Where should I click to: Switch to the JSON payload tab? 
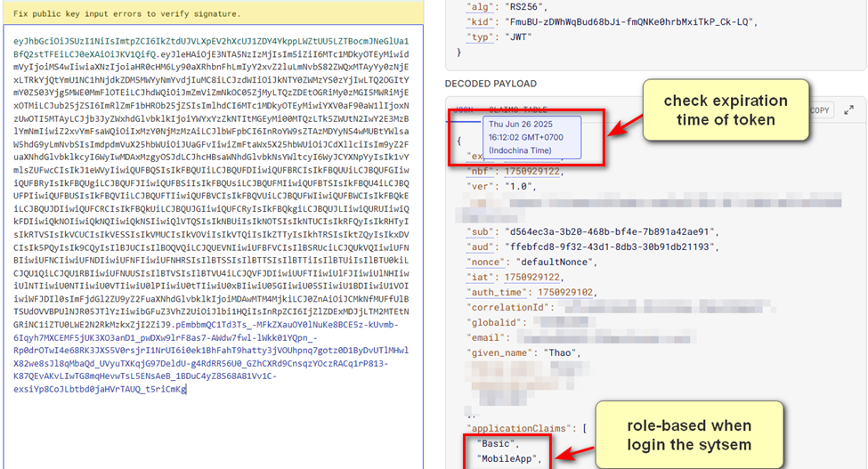464,108
